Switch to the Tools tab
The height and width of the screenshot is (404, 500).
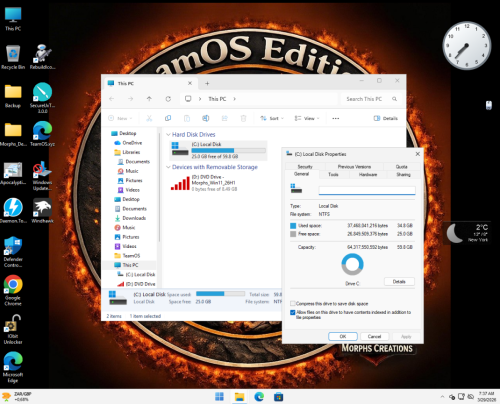pos(333,174)
